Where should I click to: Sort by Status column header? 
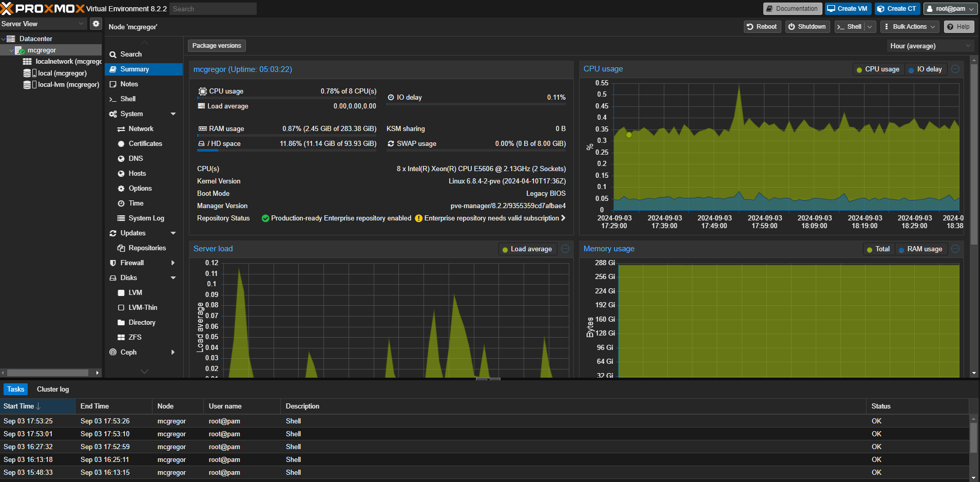[917, 406]
